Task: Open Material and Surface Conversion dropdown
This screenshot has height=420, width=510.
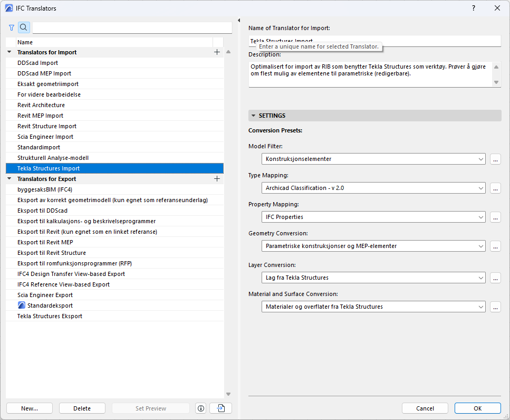Action: coord(373,307)
